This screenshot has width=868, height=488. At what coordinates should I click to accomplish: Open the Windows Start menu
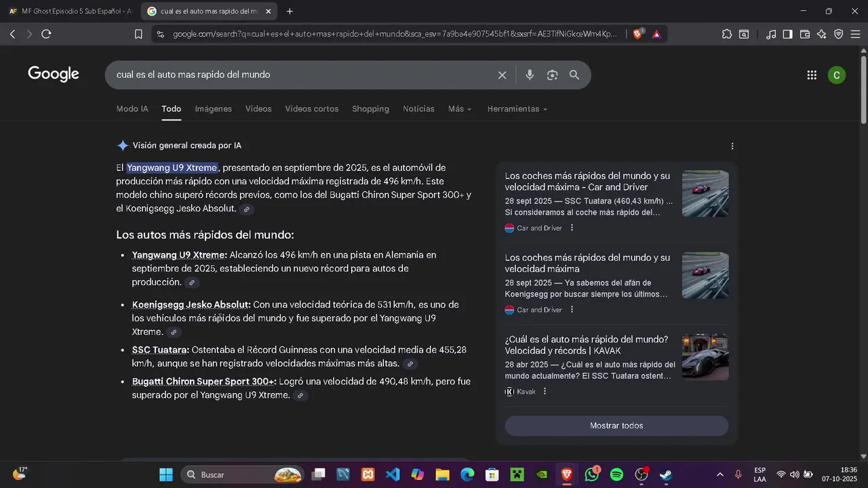(x=166, y=474)
